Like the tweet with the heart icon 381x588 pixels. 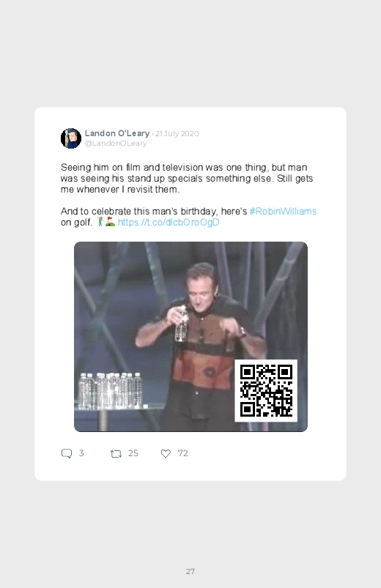pyautogui.click(x=166, y=454)
